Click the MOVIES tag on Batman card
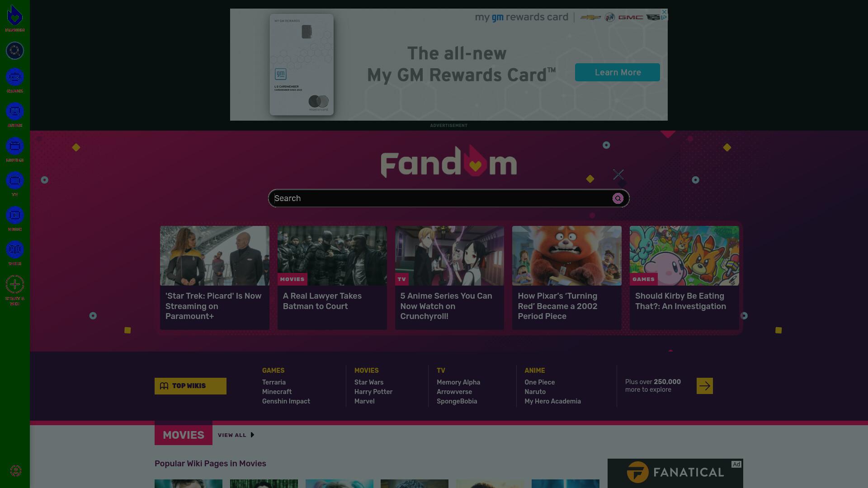This screenshot has width=868, height=488. 292,279
